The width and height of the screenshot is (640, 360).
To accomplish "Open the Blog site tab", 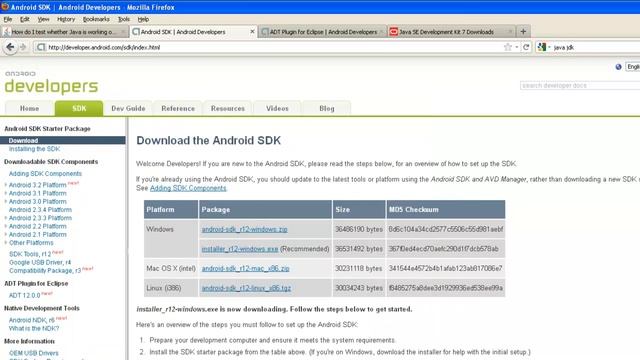I will pyautogui.click(x=327, y=108).
